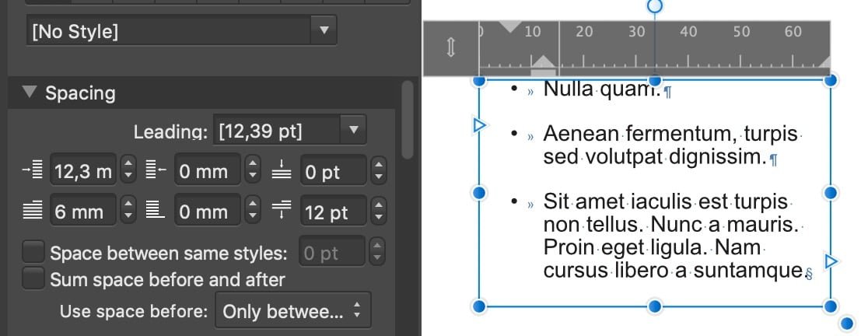Collapse the Spacing section
868x336 pixels.
point(30,92)
